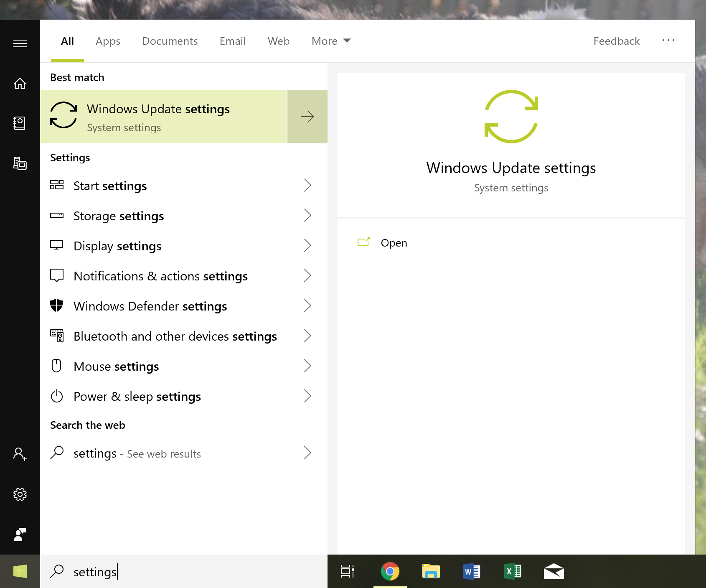The height and width of the screenshot is (588, 706).
Task: Click the Open icon in preview pane
Action: click(x=364, y=242)
